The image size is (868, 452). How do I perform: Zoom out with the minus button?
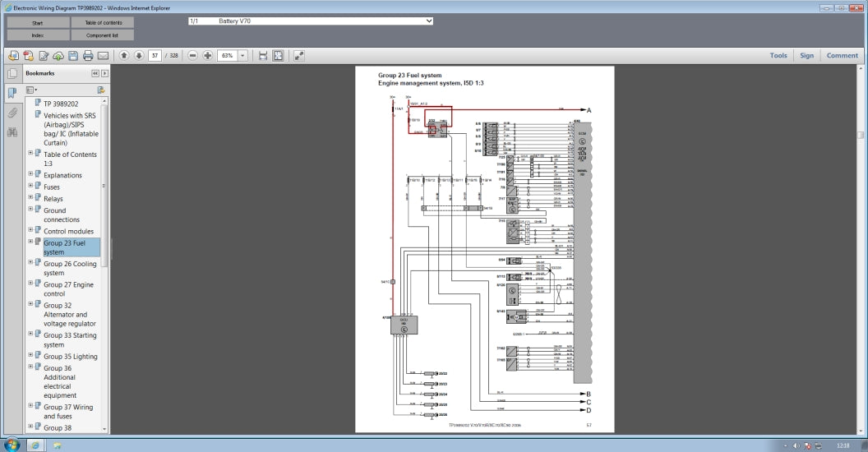tap(192, 56)
